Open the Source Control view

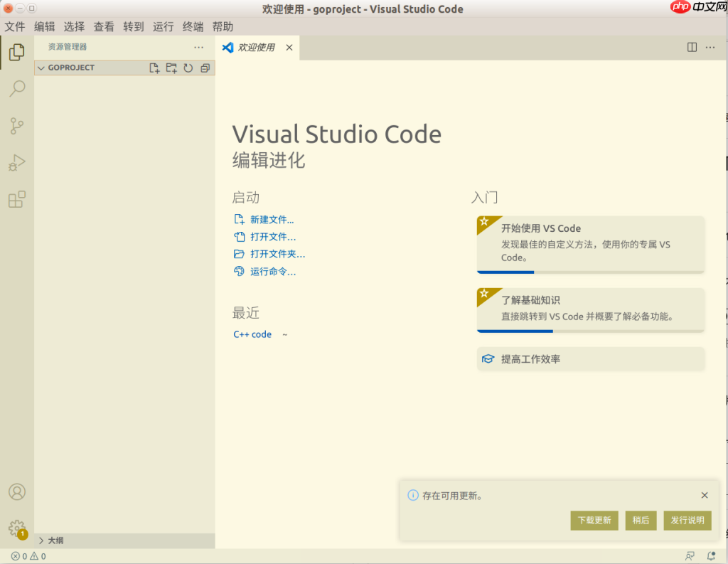[x=16, y=125]
